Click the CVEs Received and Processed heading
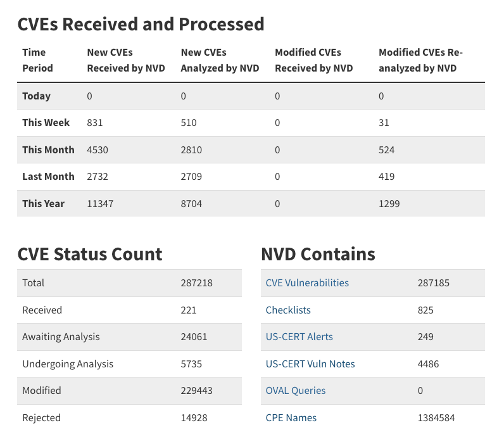The image size is (504, 444). pos(141,24)
